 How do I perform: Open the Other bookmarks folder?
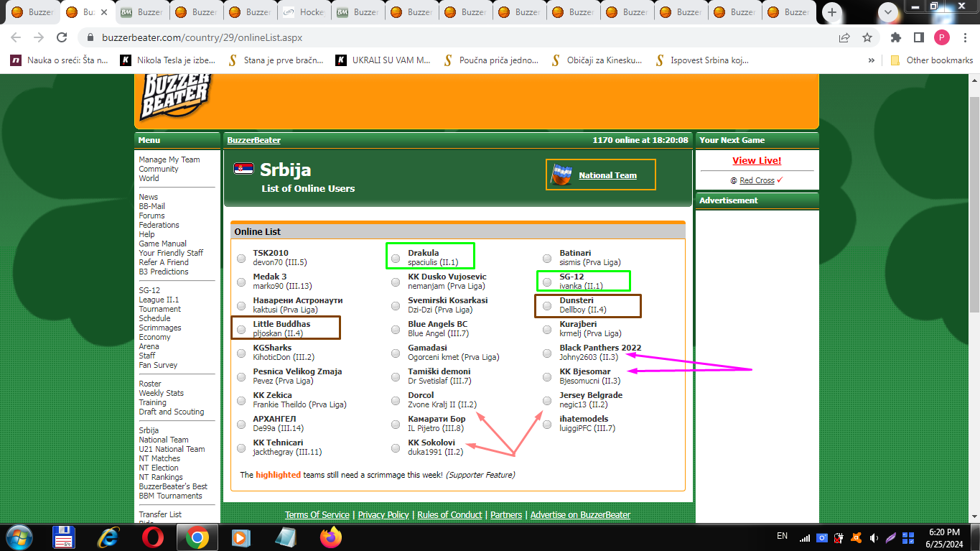932,60
